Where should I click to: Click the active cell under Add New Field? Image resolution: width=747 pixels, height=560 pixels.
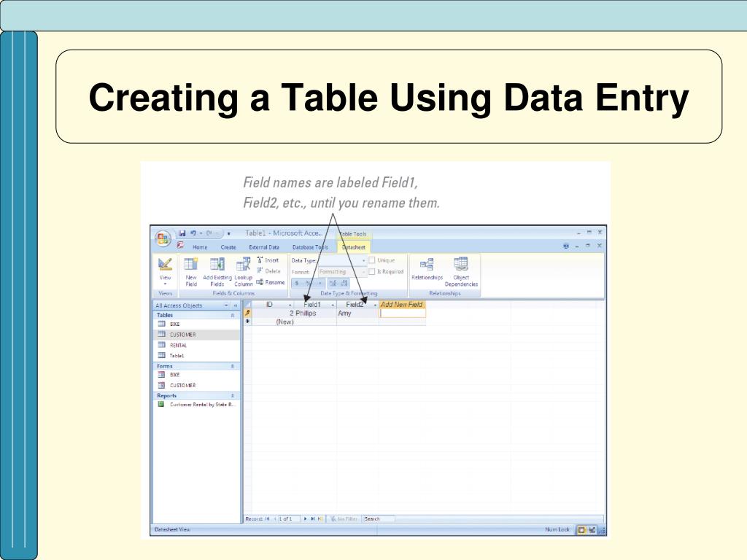402,314
